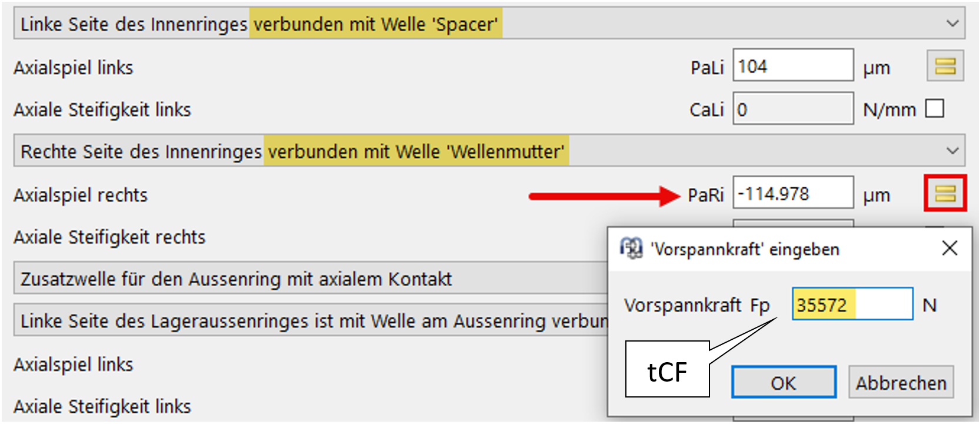This screenshot has height=424, width=980.
Task: Toggle the CaLi N/mm checkbox
Action: coord(935,109)
